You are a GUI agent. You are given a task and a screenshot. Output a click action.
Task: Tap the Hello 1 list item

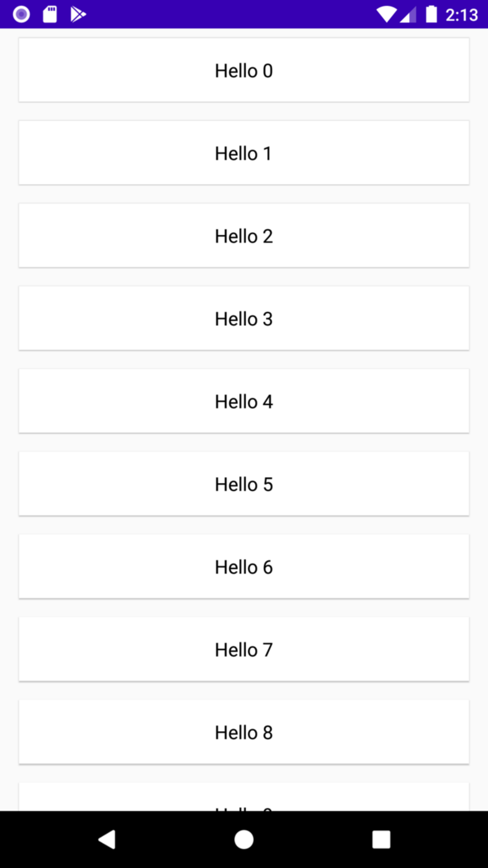[x=244, y=153]
